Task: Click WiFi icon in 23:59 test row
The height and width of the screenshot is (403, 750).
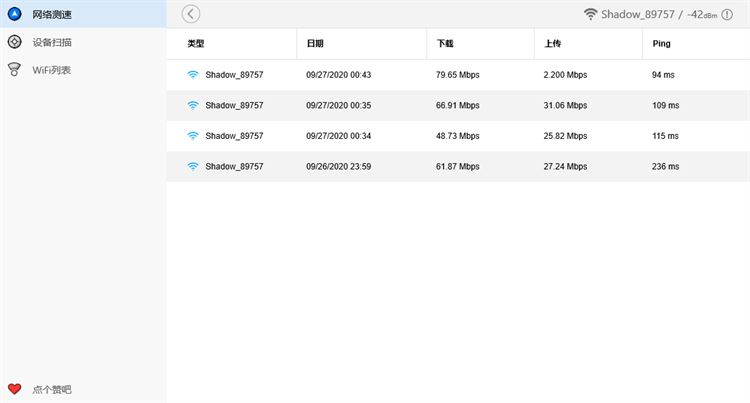Action: point(193,166)
